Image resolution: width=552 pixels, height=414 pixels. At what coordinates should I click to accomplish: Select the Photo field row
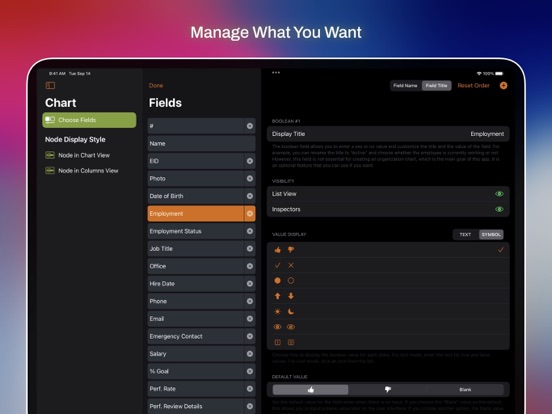195,178
